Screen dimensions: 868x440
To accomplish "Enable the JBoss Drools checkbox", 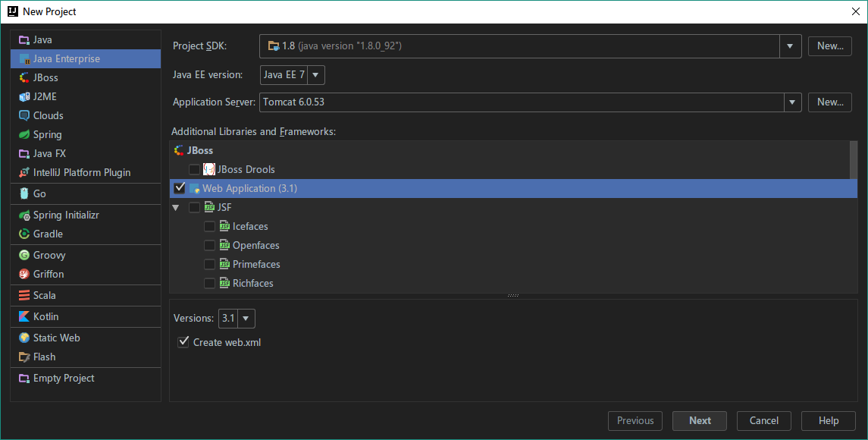I will pyautogui.click(x=194, y=170).
